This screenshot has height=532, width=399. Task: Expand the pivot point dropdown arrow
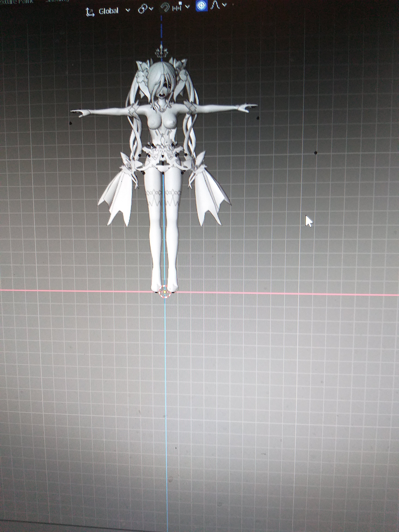click(x=151, y=9)
